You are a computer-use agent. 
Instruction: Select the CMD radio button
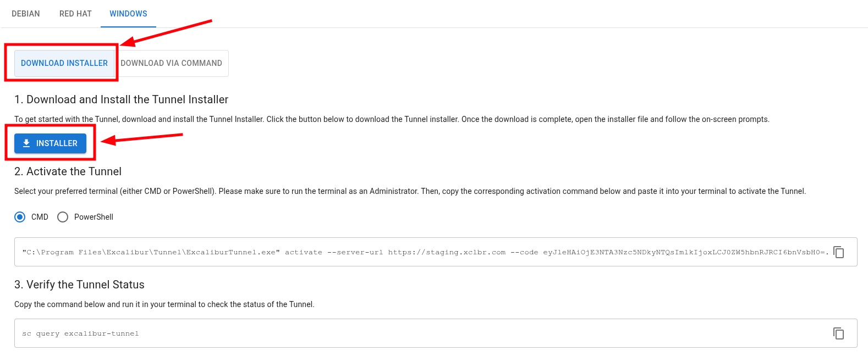(20, 217)
